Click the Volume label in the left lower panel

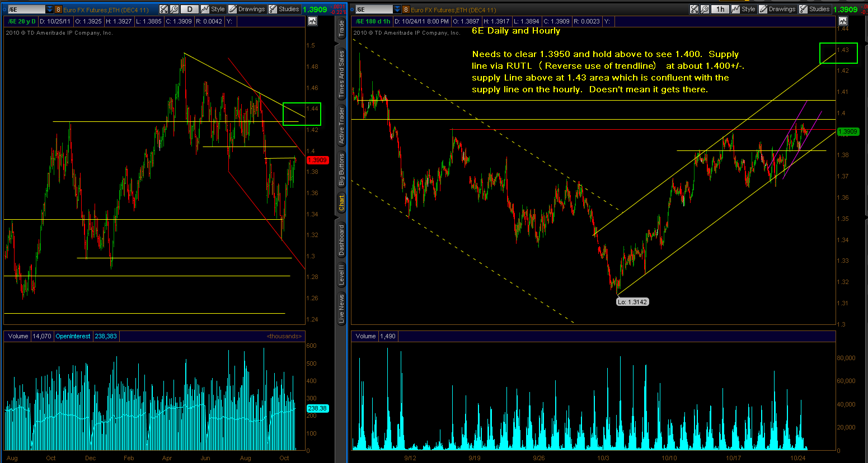click(x=18, y=336)
